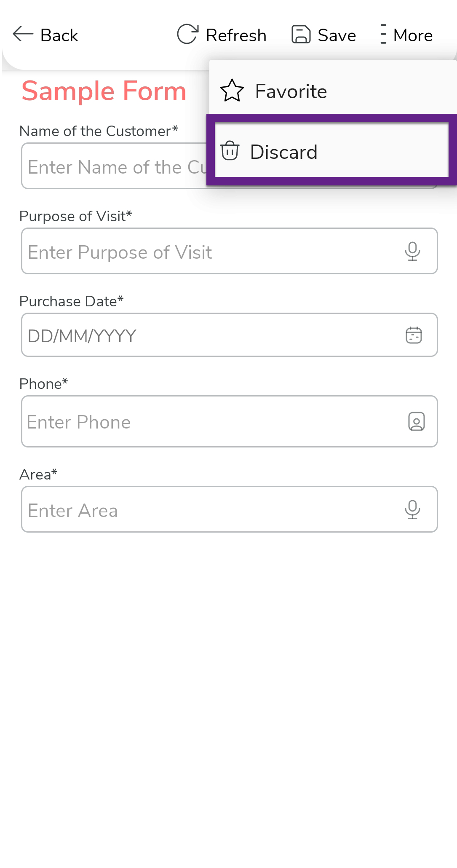Click the Save floppy disk icon

click(301, 34)
